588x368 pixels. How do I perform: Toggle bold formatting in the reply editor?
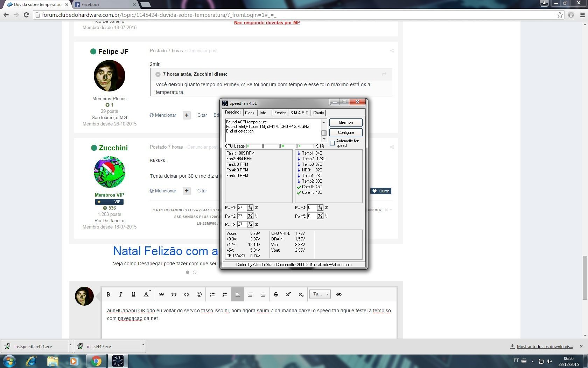coord(108,294)
